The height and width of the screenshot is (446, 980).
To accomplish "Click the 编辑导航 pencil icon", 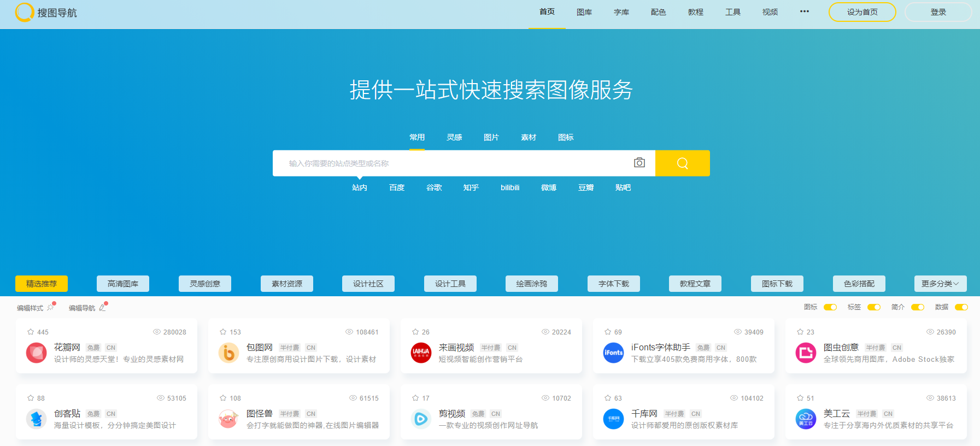I will coord(103,307).
